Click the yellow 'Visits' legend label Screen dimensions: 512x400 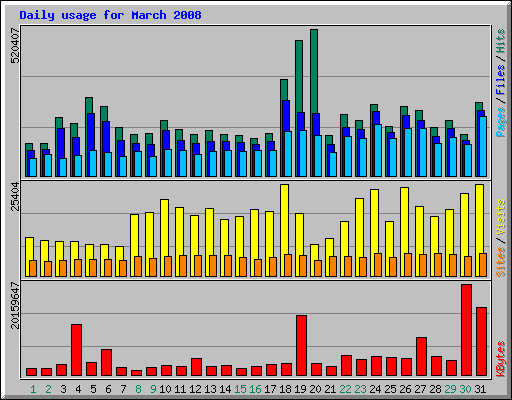pos(501,218)
